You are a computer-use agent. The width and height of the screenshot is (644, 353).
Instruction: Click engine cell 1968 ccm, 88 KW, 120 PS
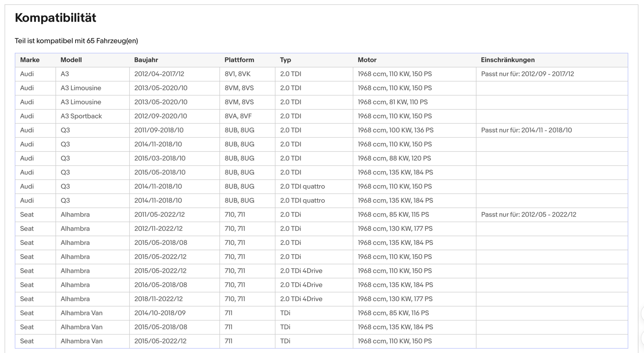(394, 158)
